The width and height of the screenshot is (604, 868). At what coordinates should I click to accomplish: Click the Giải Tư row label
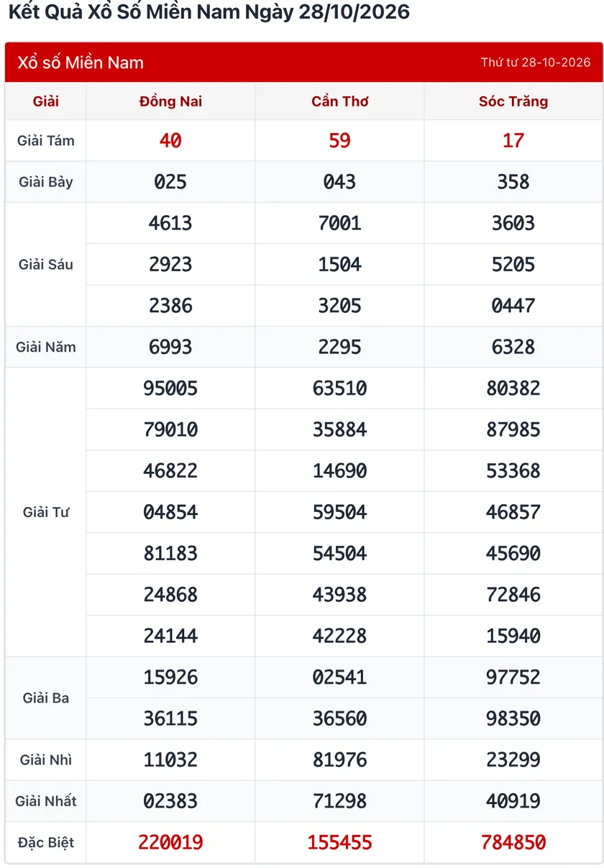pos(46,512)
